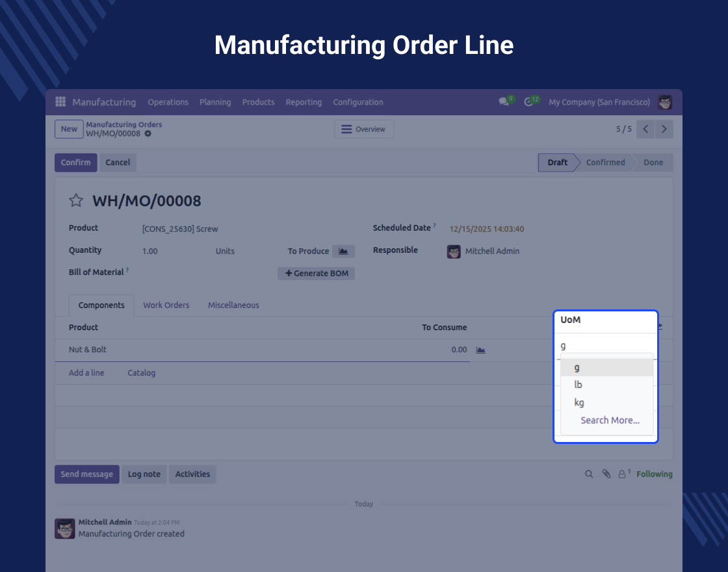The height and width of the screenshot is (572, 728).
Task: Click the UoM input field containing g
Action: (605, 346)
